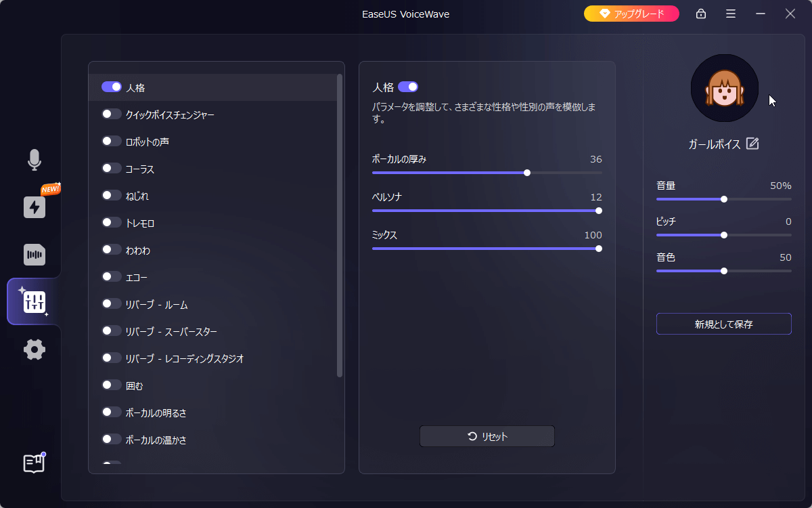Screen dimensions: 812x508
Task: Open the lightning NEW feature tab
Action: (35, 207)
